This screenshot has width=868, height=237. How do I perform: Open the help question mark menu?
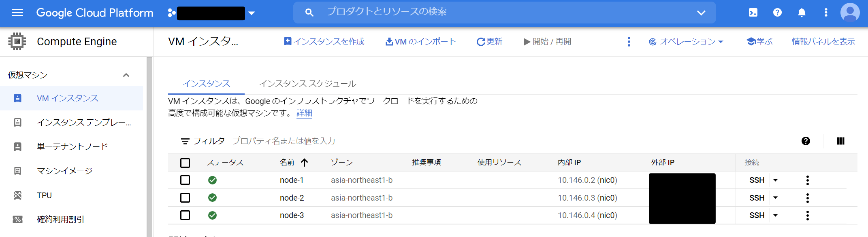coord(777,13)
